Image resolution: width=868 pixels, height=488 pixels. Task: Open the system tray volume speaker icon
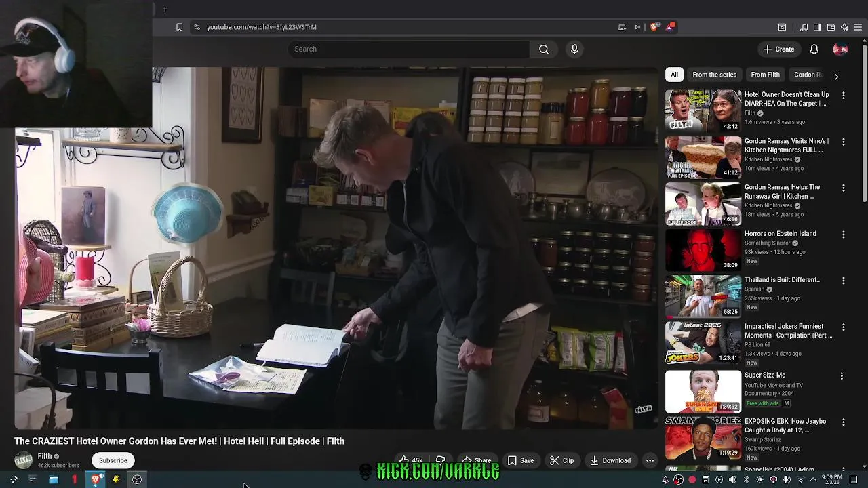pos(732,480)
